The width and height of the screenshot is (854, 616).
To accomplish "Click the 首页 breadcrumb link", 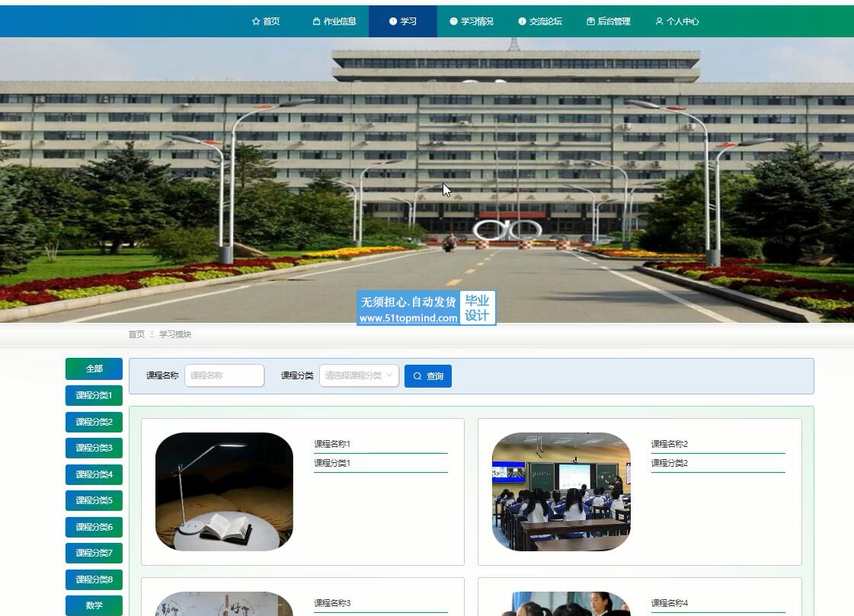I will point(136,334).
